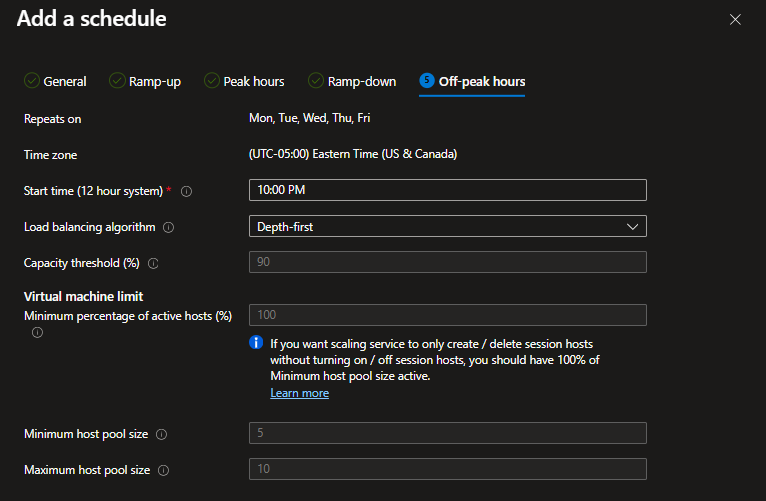Click the Ramp-down checkmark icon

[x=316, y=81]
